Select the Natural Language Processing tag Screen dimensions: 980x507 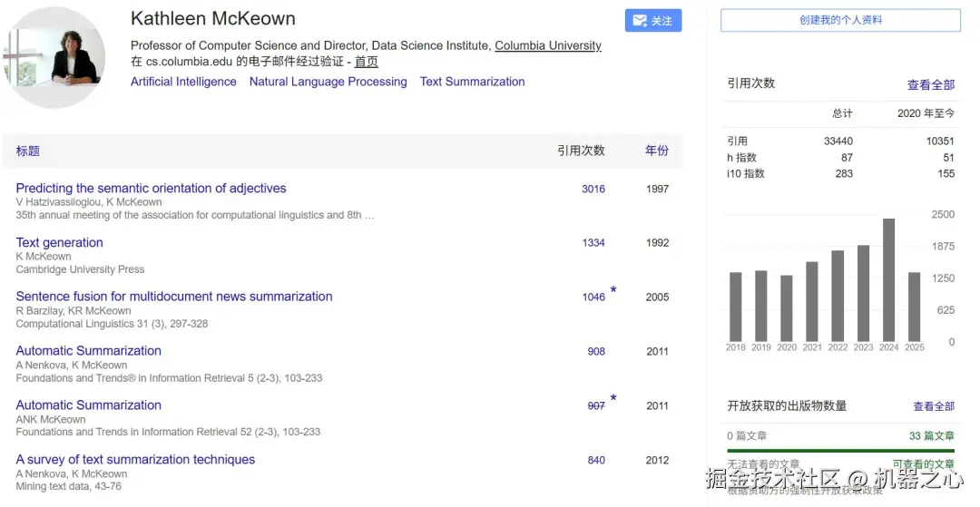point(328,82)
